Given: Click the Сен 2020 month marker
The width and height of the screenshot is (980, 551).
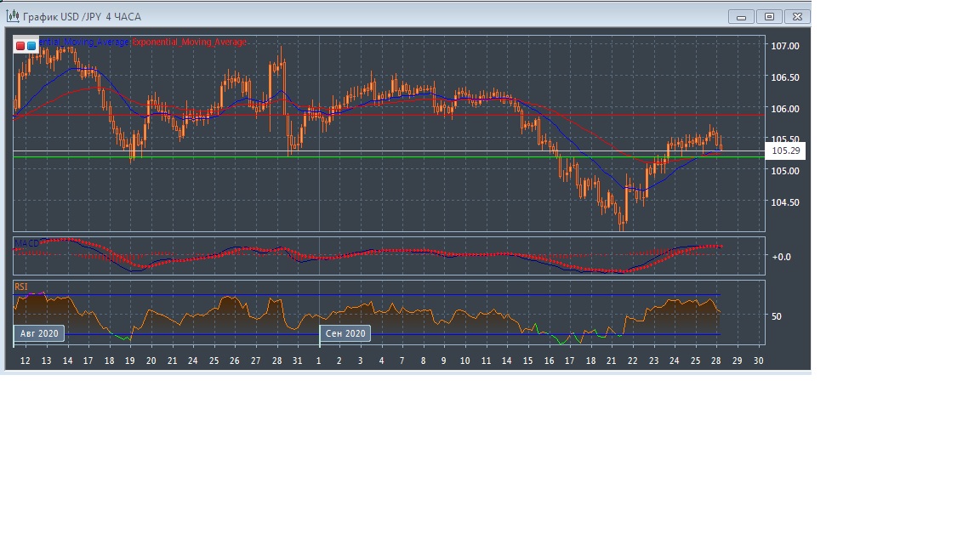Looking at the screenshot, I should coord(345,333).
